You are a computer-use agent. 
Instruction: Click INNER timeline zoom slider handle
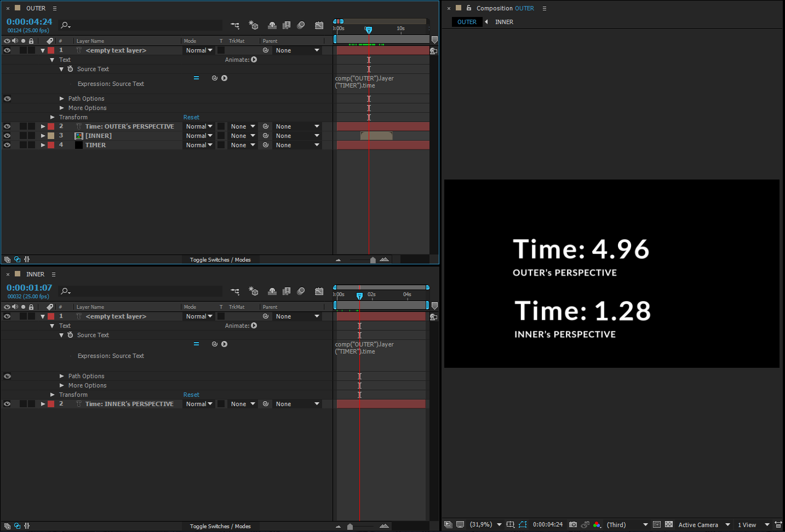click(350, 527)
